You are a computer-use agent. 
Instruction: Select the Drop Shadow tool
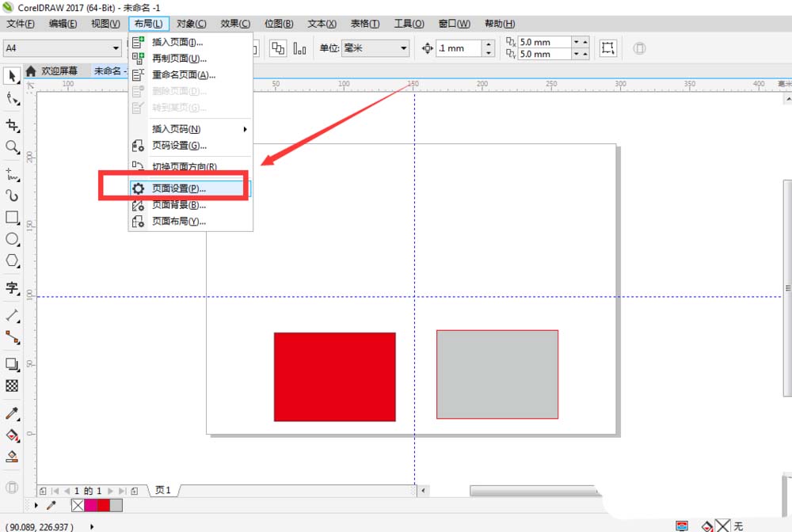click(12, 364)
